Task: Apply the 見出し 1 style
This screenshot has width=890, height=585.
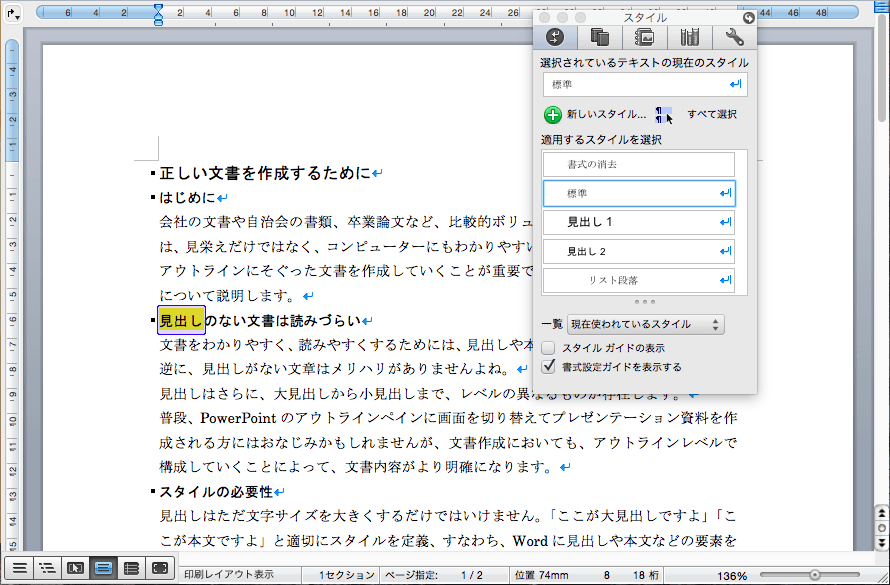Action: click(x=639, y=222)
